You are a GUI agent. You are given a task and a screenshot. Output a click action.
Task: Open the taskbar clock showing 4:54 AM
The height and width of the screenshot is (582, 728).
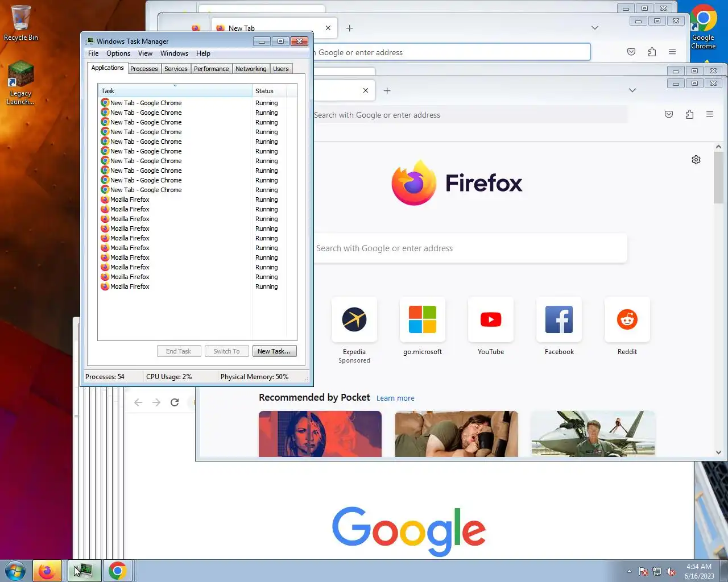click(699, 571)
